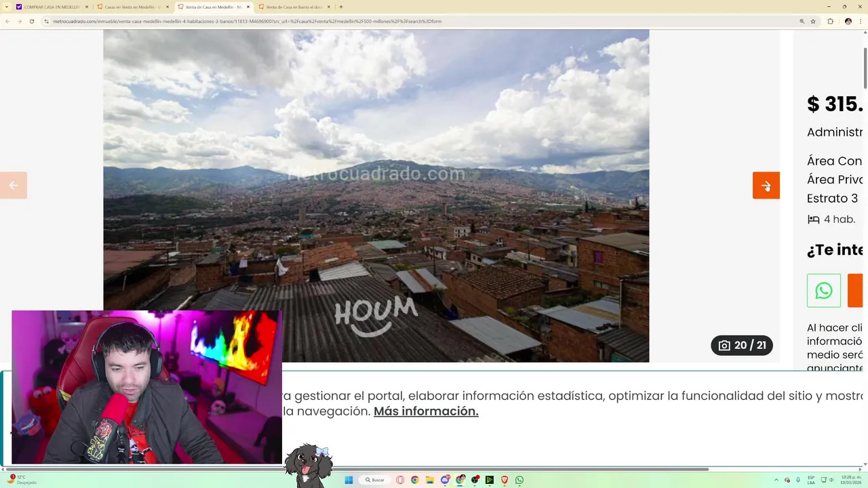
Task: Click the taskbar Buscar search box
Action: pyautogui.click(x=375, y=480)
